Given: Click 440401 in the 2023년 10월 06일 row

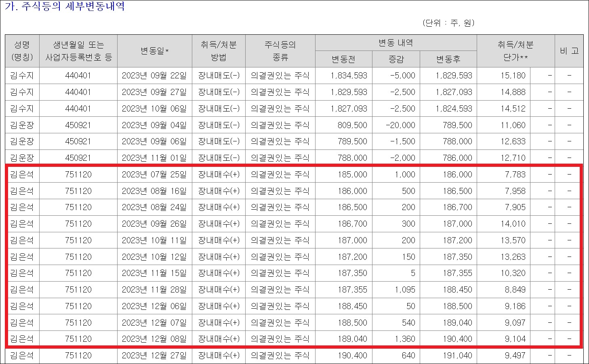Looking at the screenshot, I should pyautogui.click(x=78, y=109).
